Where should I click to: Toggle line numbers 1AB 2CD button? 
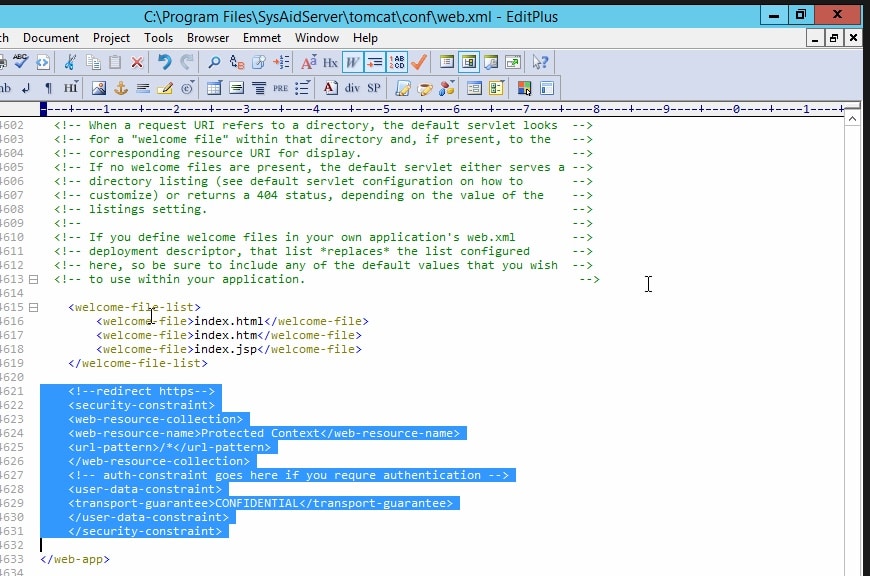coord(397,62)
